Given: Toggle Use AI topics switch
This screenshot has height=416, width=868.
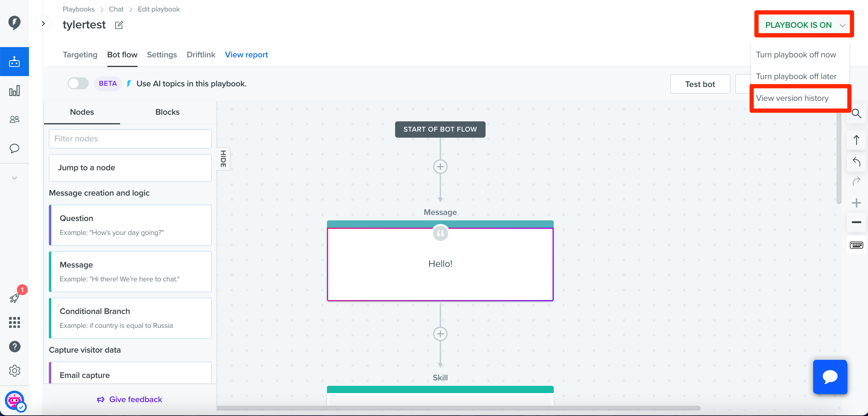Looking at the screenshot, I should tap(78, 84).
